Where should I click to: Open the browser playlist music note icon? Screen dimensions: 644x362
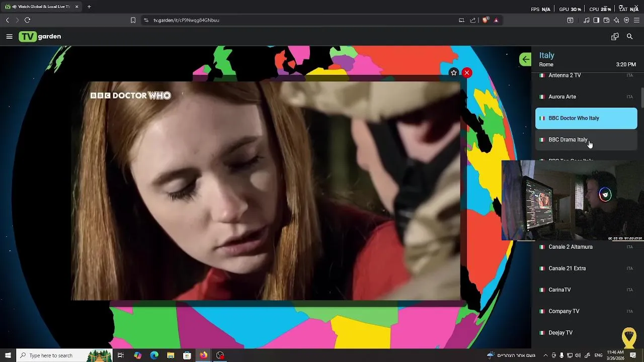coord(586,20)
